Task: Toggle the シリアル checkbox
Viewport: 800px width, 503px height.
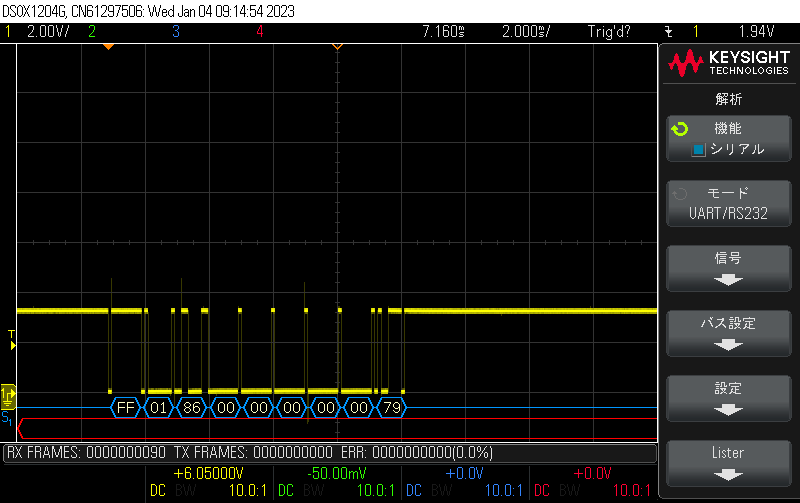Action: click(x=699, y=149)
